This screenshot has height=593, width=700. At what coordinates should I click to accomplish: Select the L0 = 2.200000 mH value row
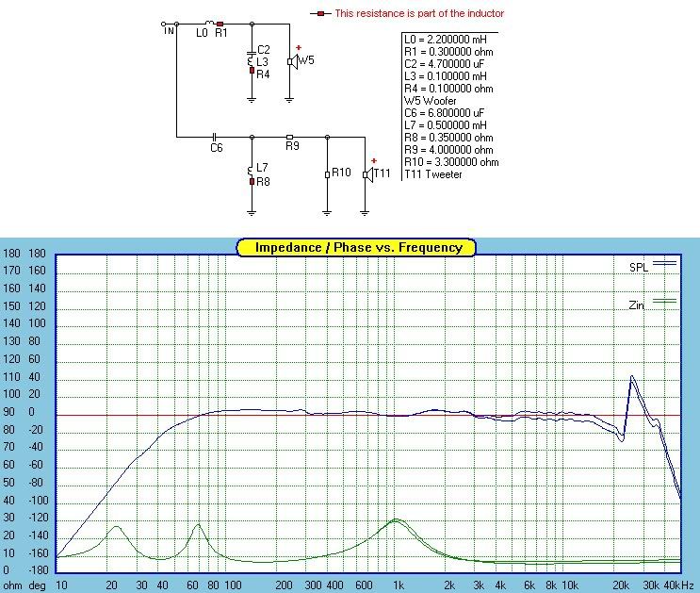click(448, 40)
